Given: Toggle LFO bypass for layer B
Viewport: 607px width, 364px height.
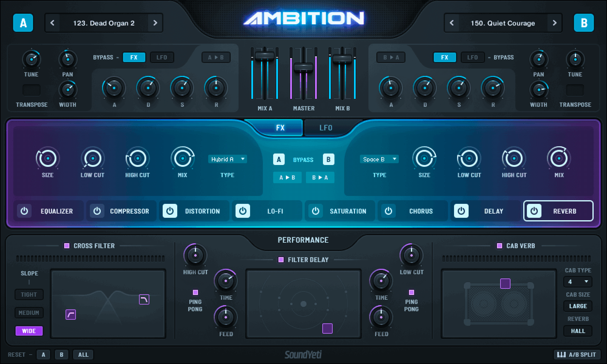Looking at the screenshot, I should point(473,57).
